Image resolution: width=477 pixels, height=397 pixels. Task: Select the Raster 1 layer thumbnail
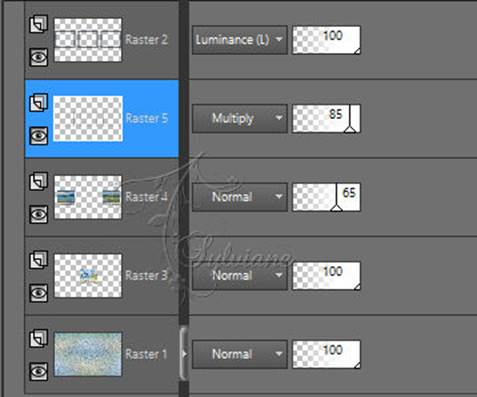point(88,354)
